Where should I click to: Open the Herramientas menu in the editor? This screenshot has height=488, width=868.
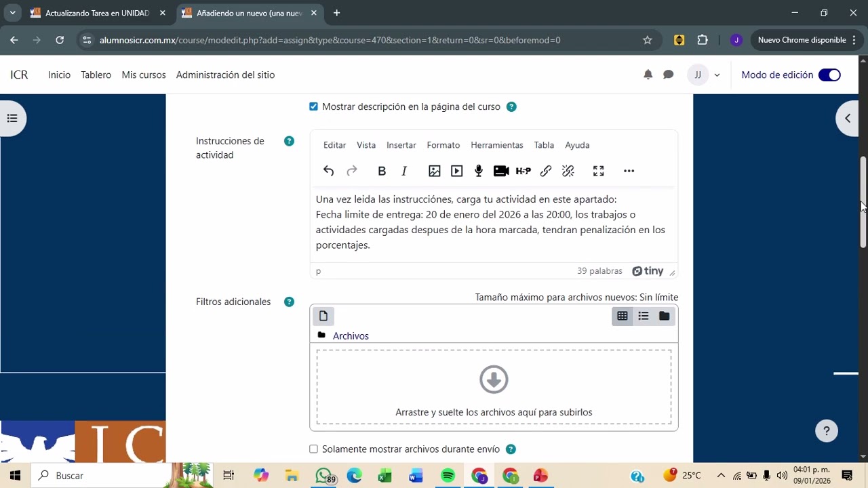point(497,145)
